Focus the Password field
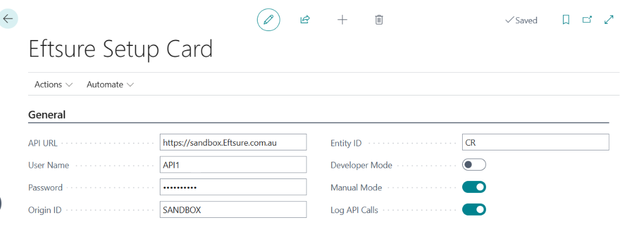Viewport: 644px width, 234px height. click(x=233, y=187)
